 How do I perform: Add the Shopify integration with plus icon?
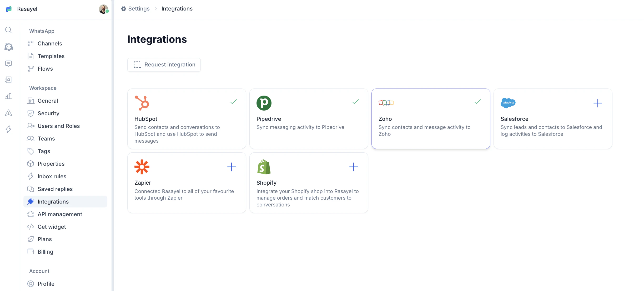[354, 167]
